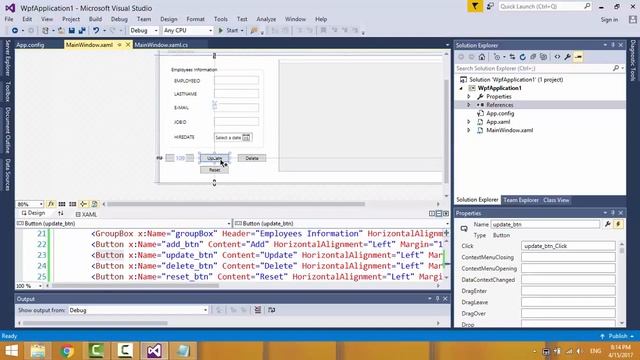Screen dimensions: 640x360
Task: Expand the References node
Action: tap(469, 105)
